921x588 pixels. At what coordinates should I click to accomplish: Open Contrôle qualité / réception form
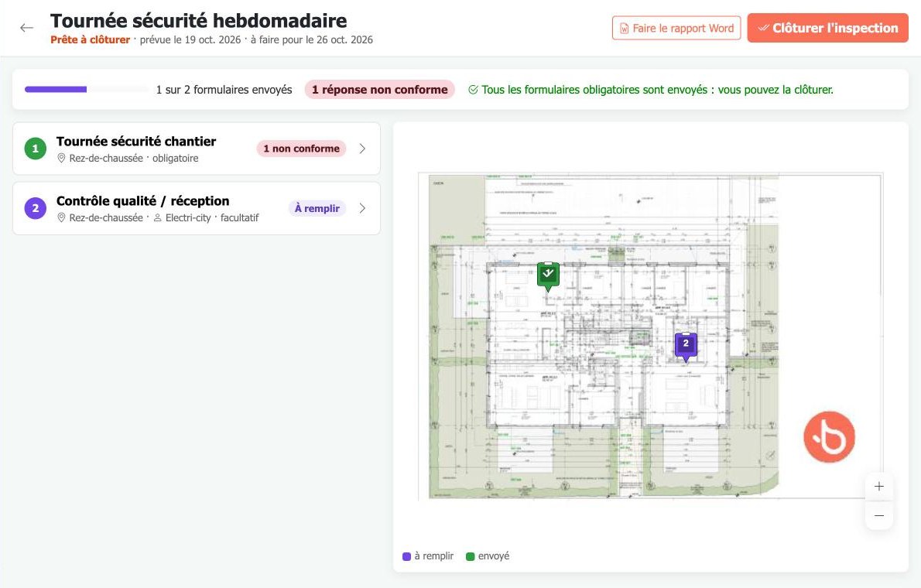tap(196, 209)
